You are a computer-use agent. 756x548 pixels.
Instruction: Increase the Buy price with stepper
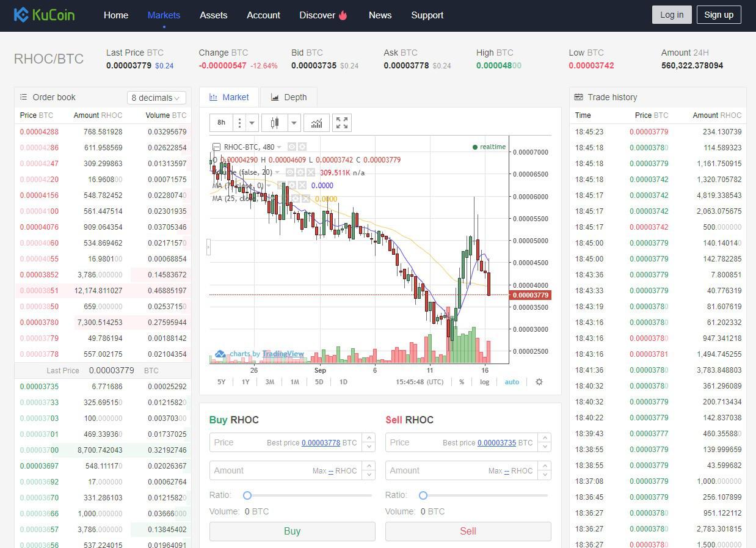click(368, 437)
